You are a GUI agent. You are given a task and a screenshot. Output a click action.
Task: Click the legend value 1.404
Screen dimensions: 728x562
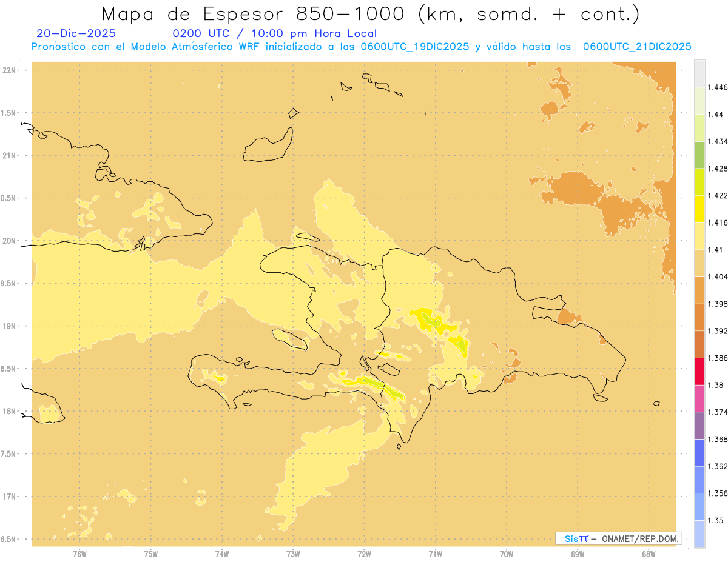(x=719, y=276)
